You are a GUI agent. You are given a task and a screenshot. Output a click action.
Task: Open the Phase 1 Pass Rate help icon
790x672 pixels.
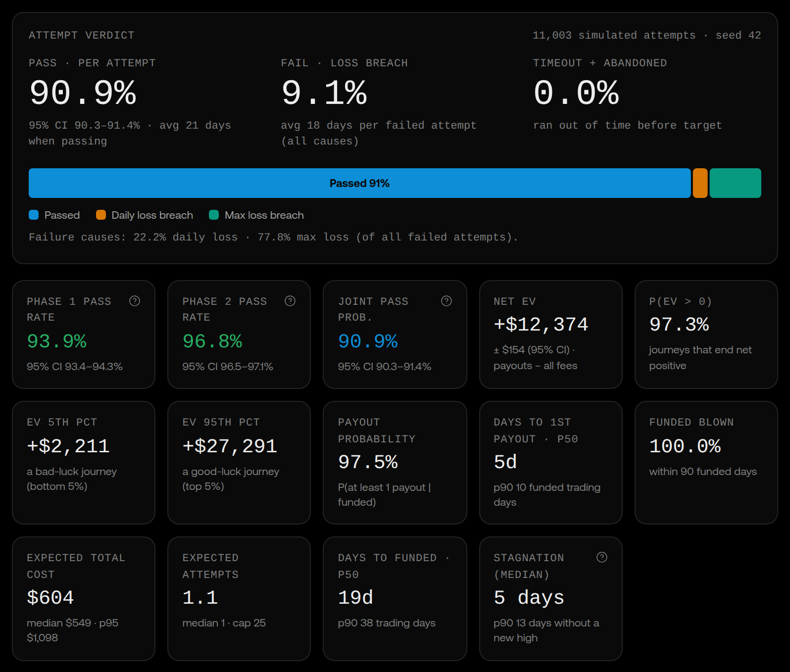pos(135,301)
